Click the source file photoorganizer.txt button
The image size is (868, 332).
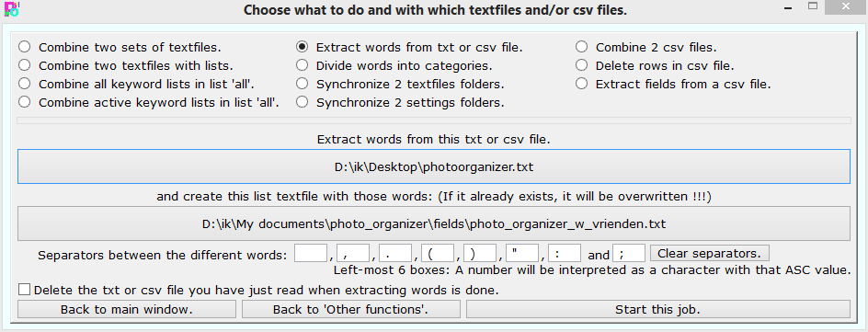coord(434,166)
